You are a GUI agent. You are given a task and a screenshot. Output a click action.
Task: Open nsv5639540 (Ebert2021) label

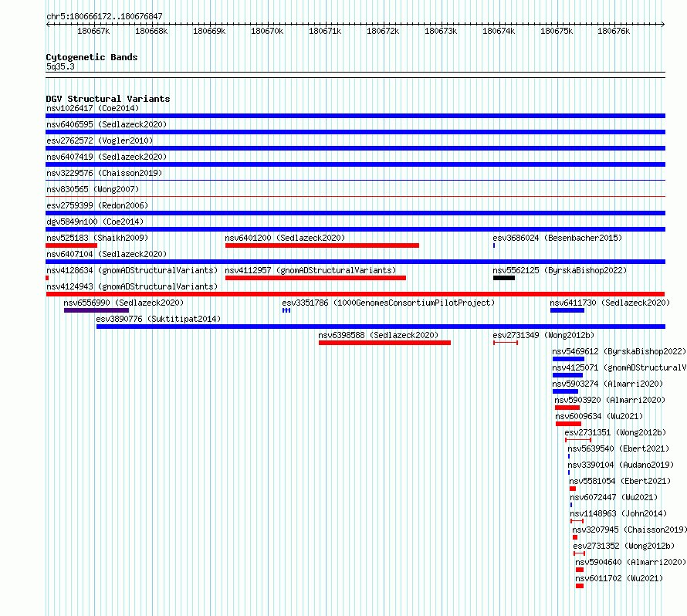pyautogui.click(x=618, y=448)
